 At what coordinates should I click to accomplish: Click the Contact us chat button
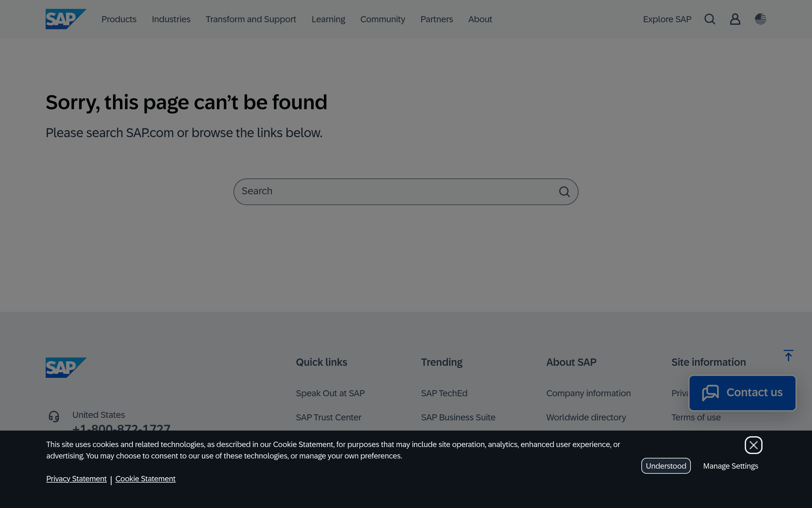tap(742, 393)
